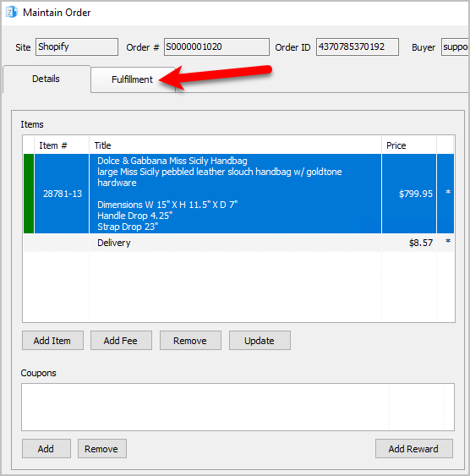Viewport: 470px width, 476px height.
Task: Switch to the Fulfillment tab
Action: (133, 79)
